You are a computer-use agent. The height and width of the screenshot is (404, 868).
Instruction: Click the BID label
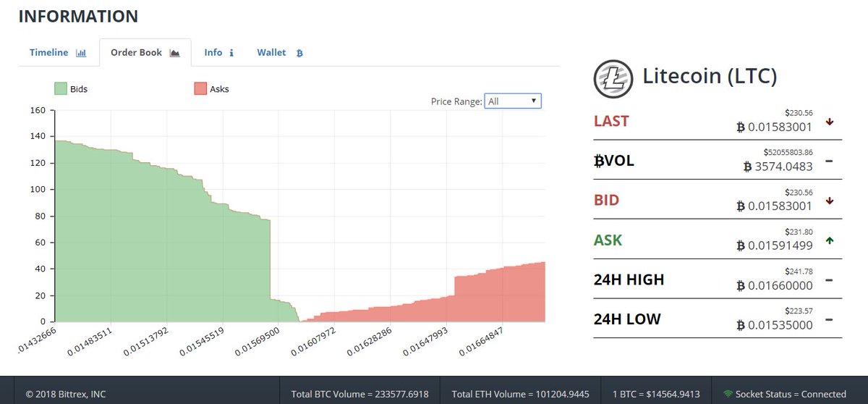click(606, 200)
